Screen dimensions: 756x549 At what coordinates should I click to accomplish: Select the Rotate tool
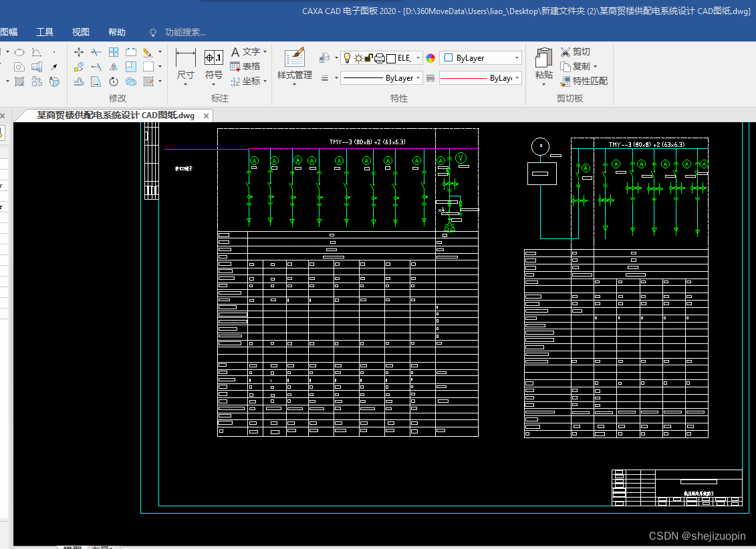114,81
